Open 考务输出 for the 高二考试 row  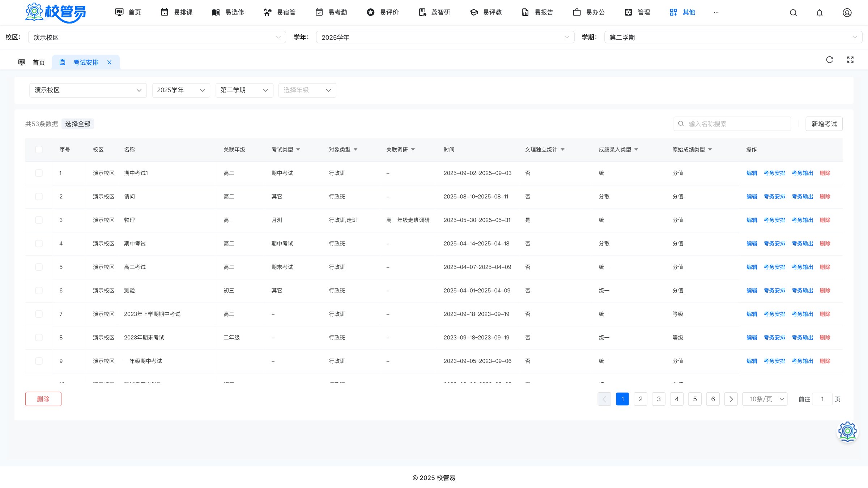click(802, 267)
